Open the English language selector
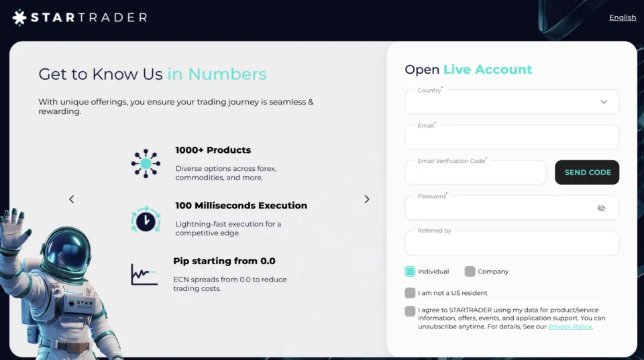 coord(623,17)
